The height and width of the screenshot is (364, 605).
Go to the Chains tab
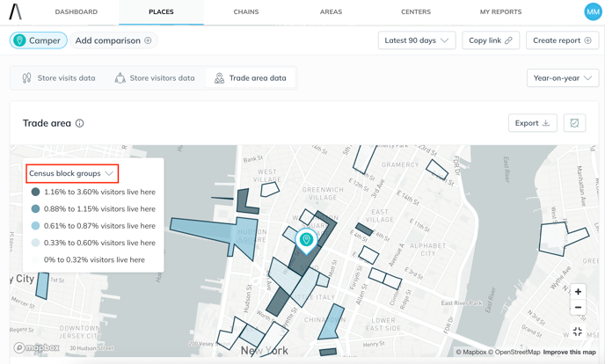point(246,12)
